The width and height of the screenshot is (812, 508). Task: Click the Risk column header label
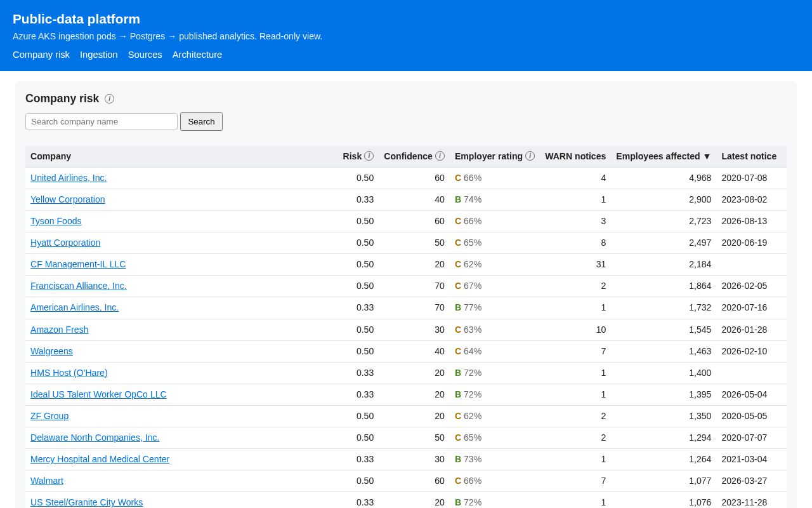(x=352, y=156)
